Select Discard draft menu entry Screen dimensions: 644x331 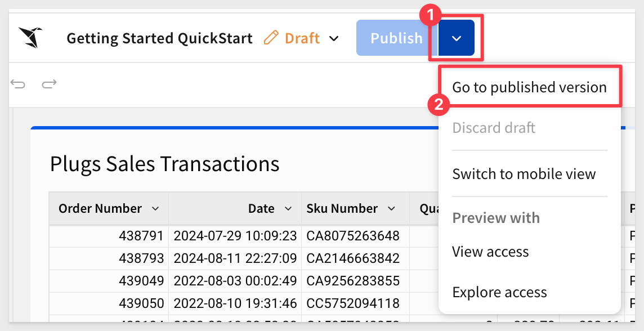[x=494, y=128]
